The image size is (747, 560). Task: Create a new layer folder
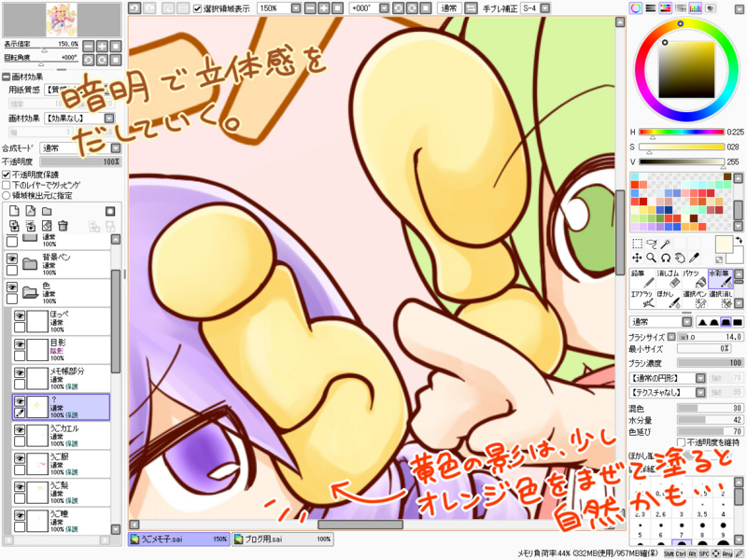click(46, 211)
